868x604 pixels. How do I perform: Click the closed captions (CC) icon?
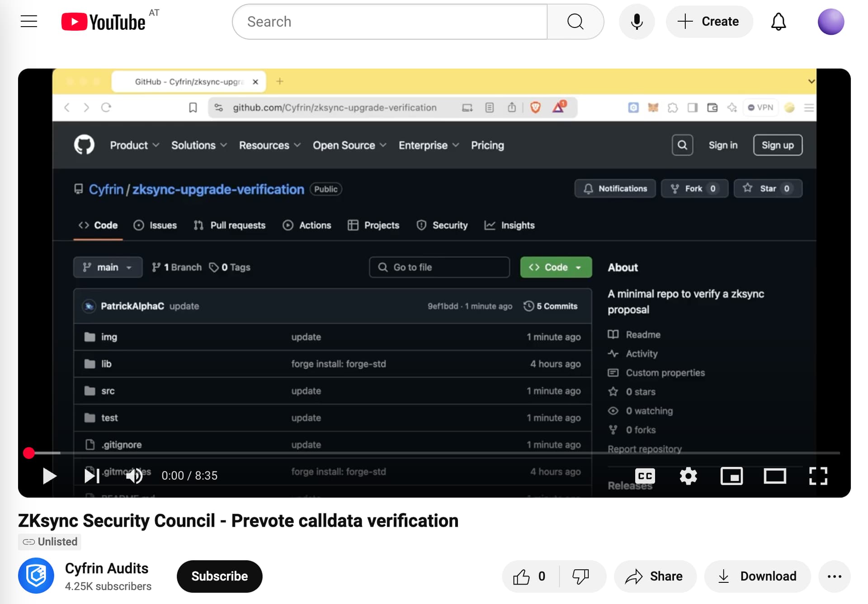coord(645,475)
